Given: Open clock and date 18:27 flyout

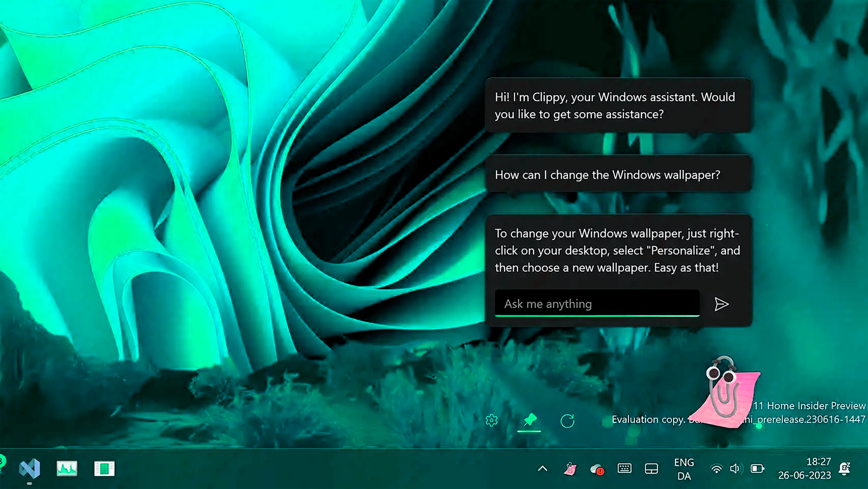Looking at the screenshot, I should tap(804, 469).
